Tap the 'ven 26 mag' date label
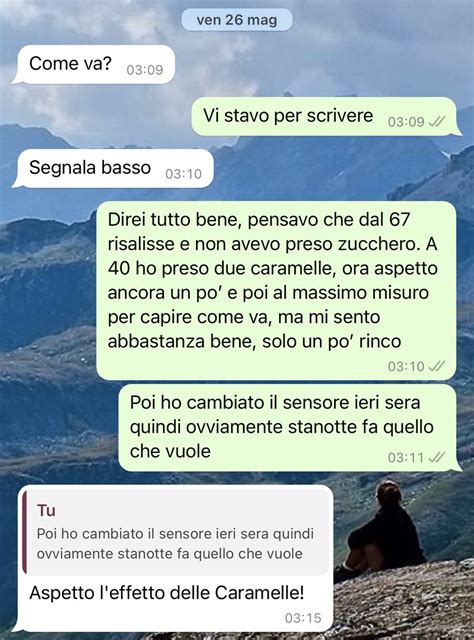This screenshot has width=474, height=640. (236, 20)
